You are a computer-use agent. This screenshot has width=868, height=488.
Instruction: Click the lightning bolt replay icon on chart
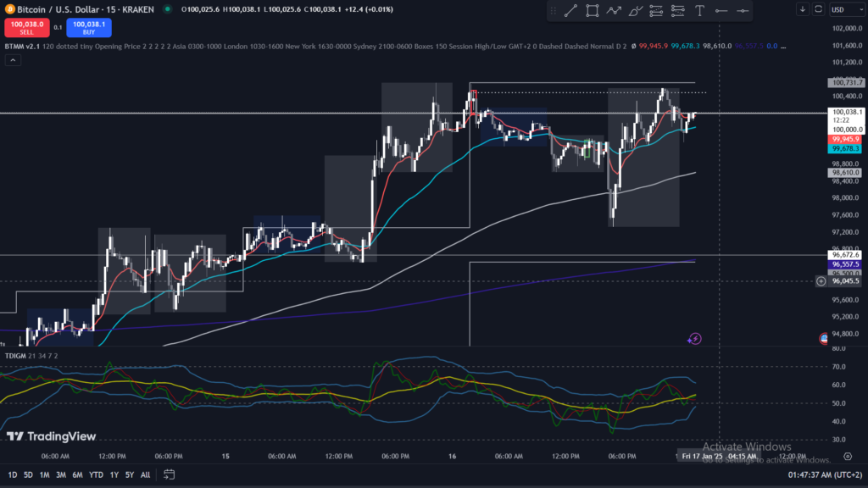tap(695, 339)
